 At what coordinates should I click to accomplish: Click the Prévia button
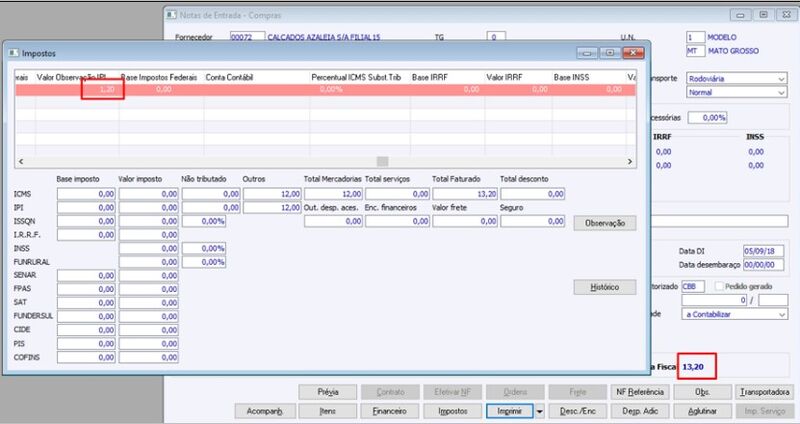(328, 392)
